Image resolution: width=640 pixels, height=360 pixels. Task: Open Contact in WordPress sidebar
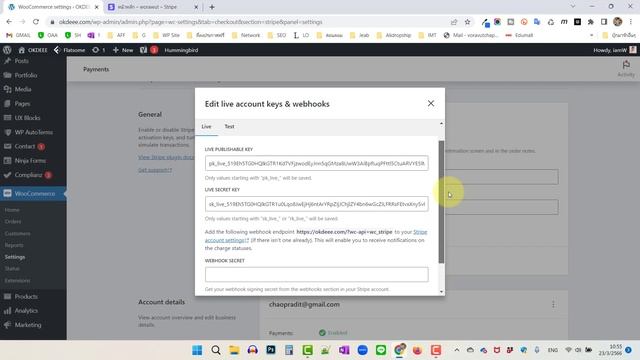25,146
